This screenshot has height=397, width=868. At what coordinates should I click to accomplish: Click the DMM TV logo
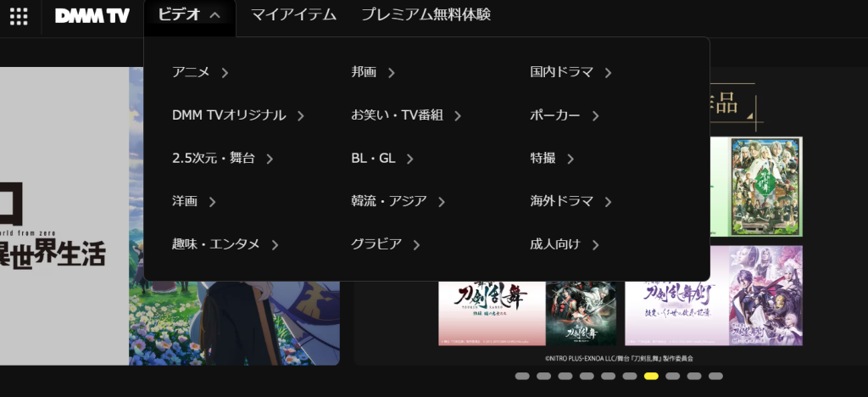(92, 15)
